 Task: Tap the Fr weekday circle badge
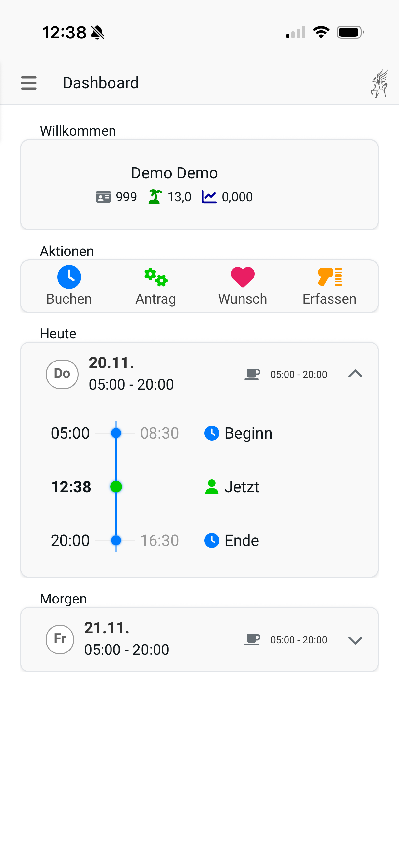click(x=60, y=640)
